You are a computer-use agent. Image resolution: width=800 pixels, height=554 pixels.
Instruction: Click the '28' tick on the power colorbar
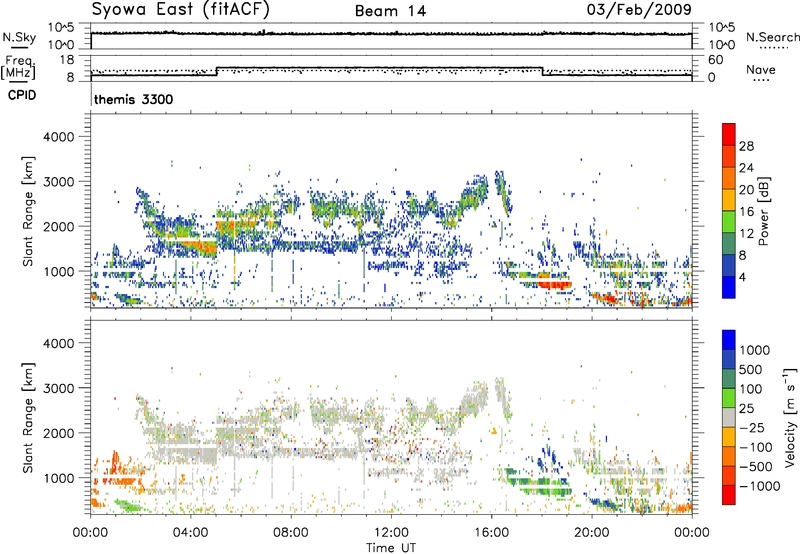(746, 146)
